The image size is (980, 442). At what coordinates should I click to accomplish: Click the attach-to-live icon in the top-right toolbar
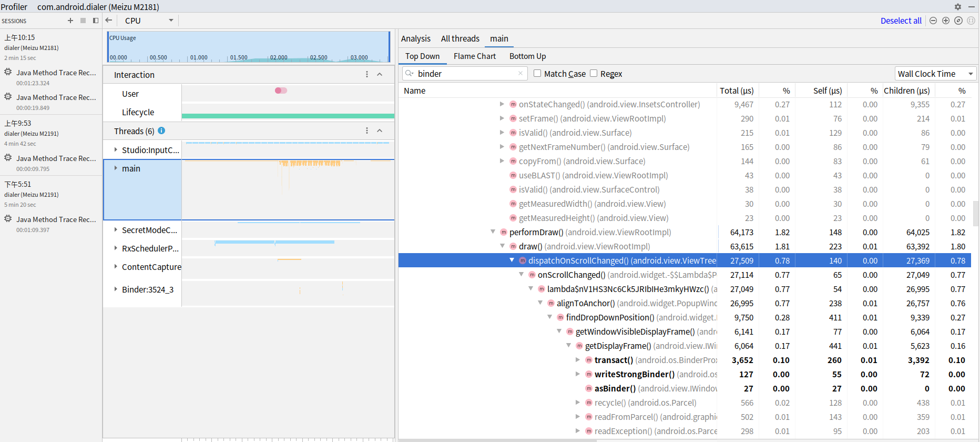pyautogui.click(x=971, y=21)
